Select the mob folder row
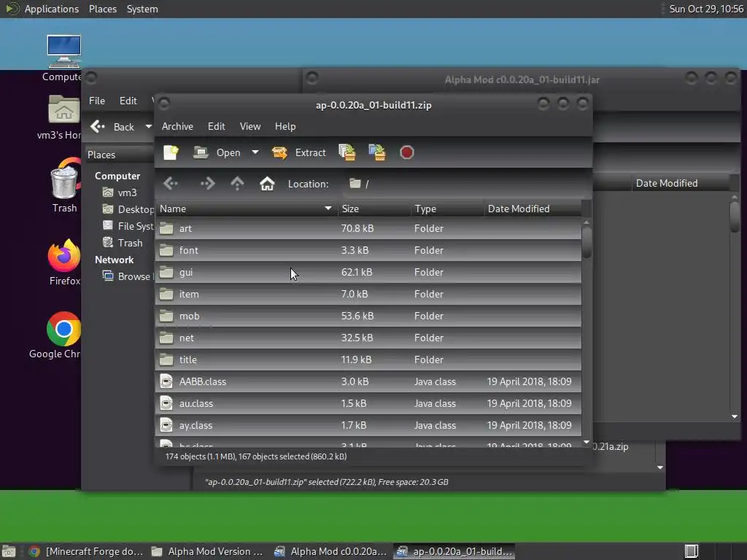 click(368, 316)
